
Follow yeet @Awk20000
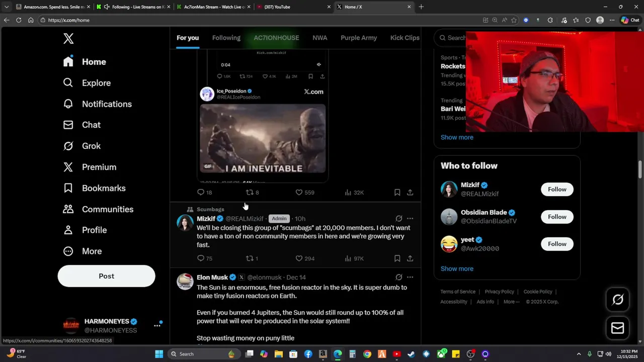(557, 244)
